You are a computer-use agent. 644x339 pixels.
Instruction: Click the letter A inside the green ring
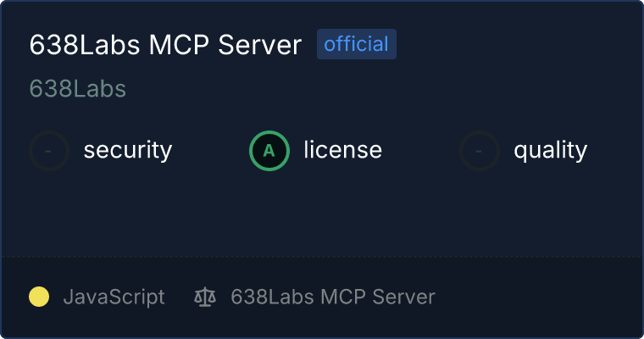pos(269,151)
